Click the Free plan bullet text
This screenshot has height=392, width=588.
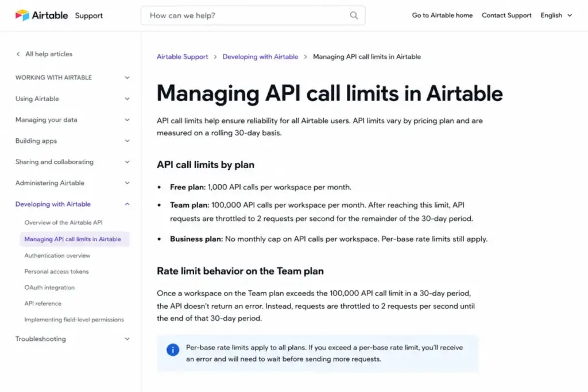click(261, 187)
